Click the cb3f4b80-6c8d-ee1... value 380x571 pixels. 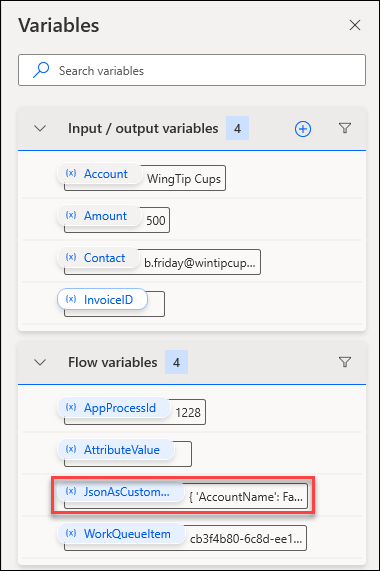coord(246,539)
